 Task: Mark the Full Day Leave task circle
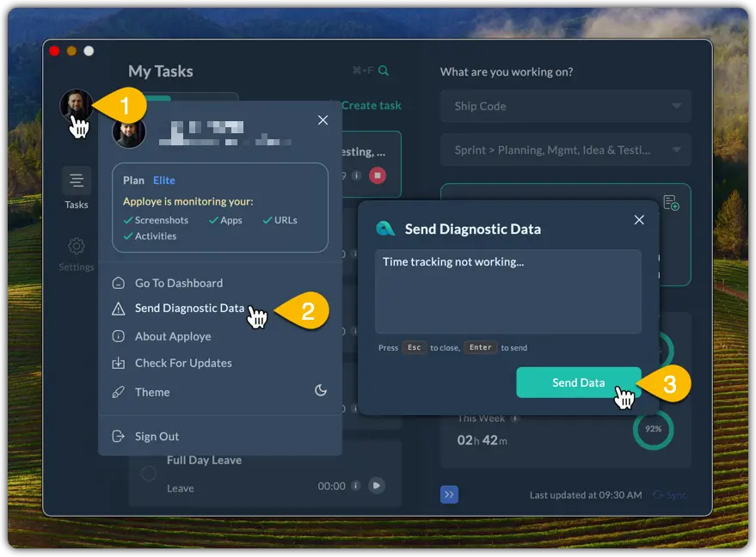[x=149, y=474]
